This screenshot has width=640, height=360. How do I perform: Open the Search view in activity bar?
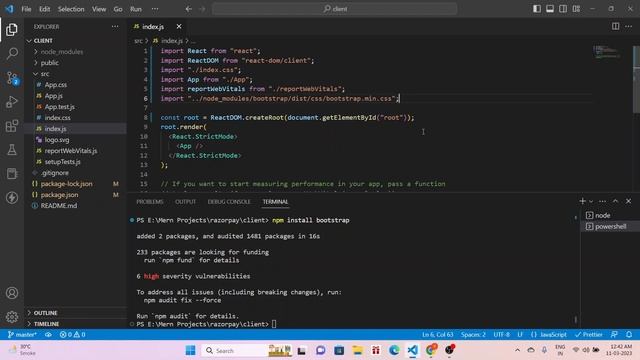point(12,53)
